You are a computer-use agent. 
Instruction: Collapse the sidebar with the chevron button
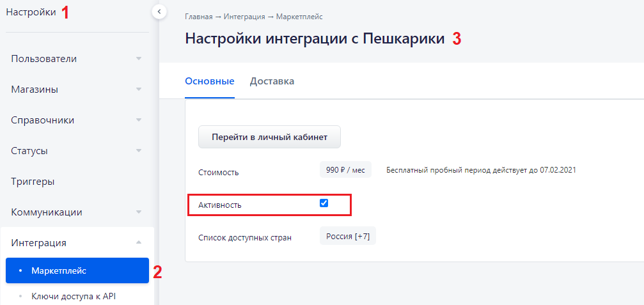(x=159, y=12)
